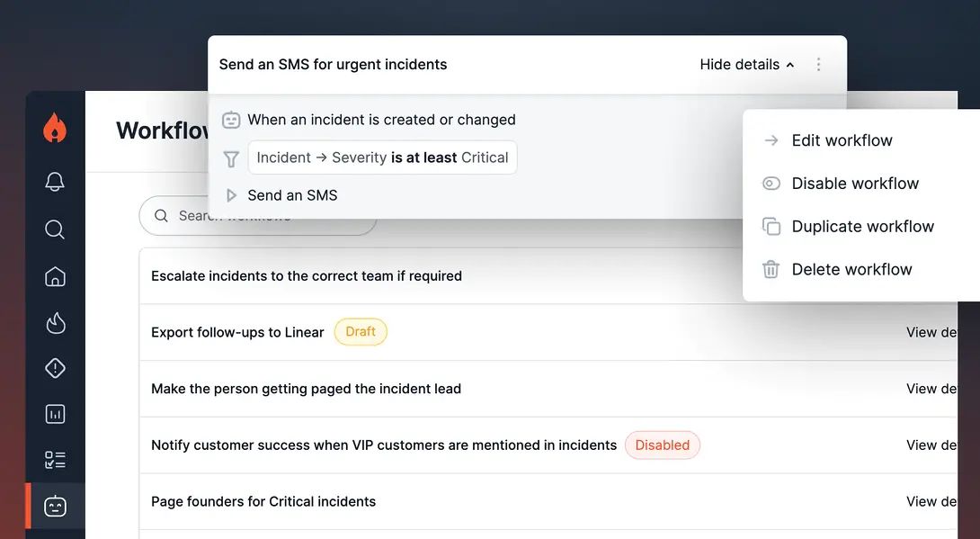The height and width of the screenshot is (539, 980).
Task: Expand the Send an SMS step triangle
Action: [x=231, y=195]
